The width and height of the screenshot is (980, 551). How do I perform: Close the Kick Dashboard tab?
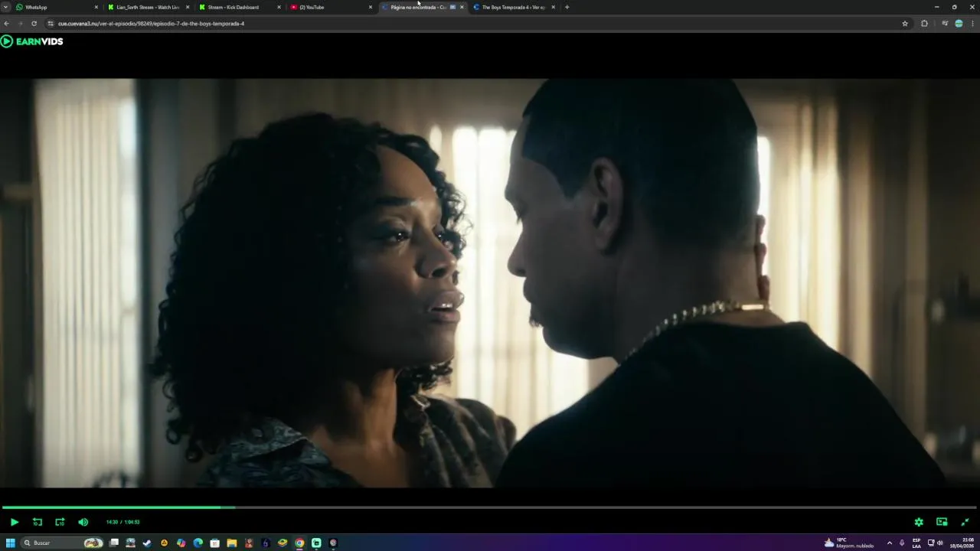click(x=279, y=7)
